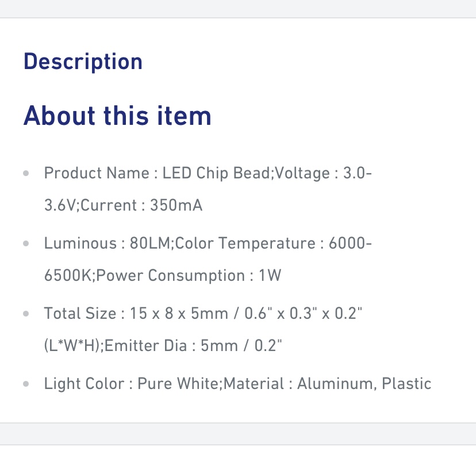Click the Total Size 15 x 8 x 5mm line
This screenshot has width=476, height=469.
point(203,314)
